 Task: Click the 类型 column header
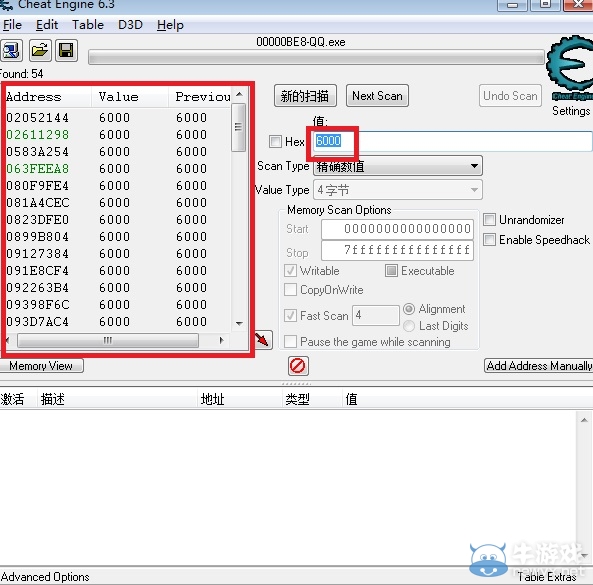tap(312, 399)
